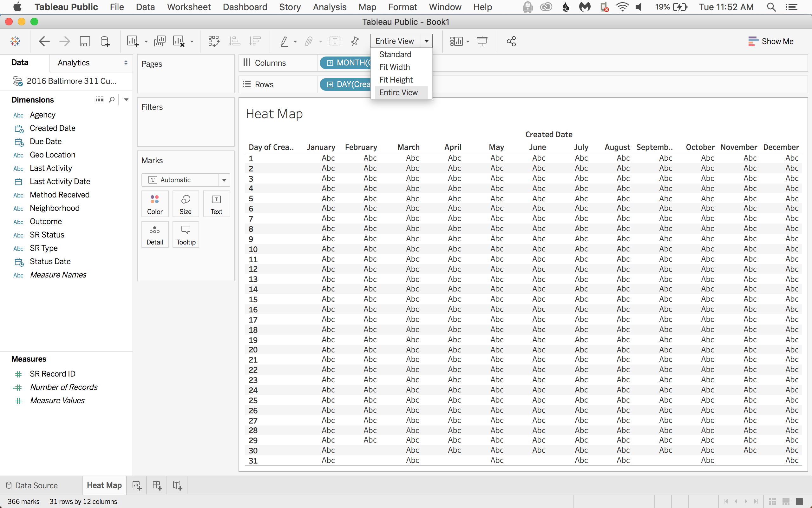This screenshot has height=508, width=812.
Task: Click the Detail marks card button
Action: point(155,235)
